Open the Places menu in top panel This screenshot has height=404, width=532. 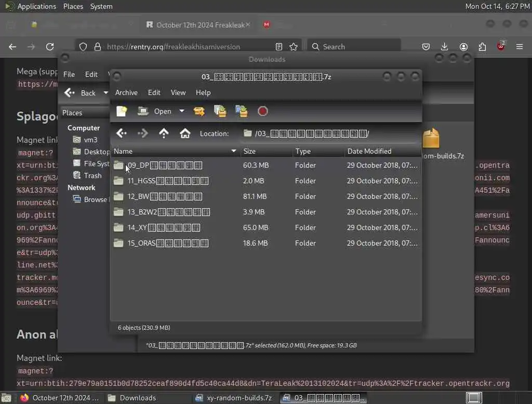click(73, 6)
